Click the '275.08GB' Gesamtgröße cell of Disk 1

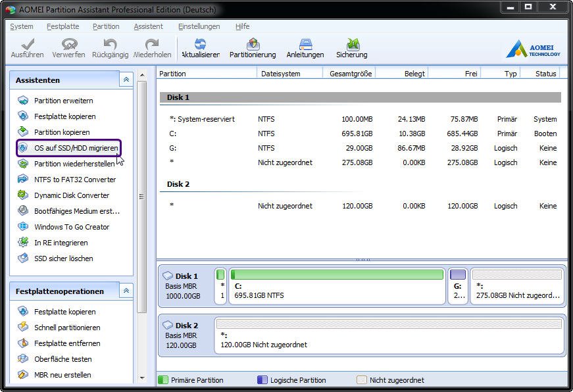357,162
